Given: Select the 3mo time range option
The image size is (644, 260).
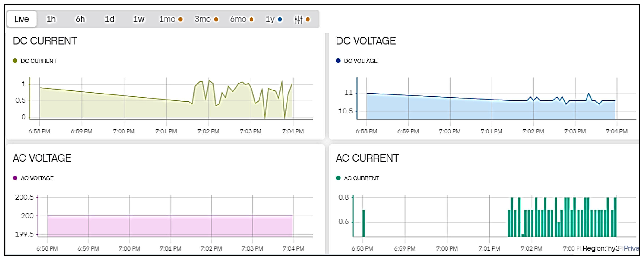Looking at the screenshot, I should point(203,19).
